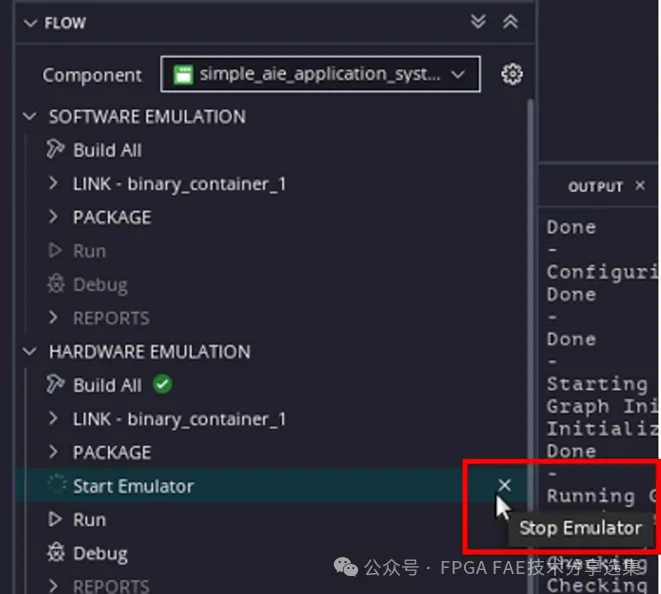The image size is (661, 594).
Task: Click the Start Emulator row
Action: click(271, 486)
